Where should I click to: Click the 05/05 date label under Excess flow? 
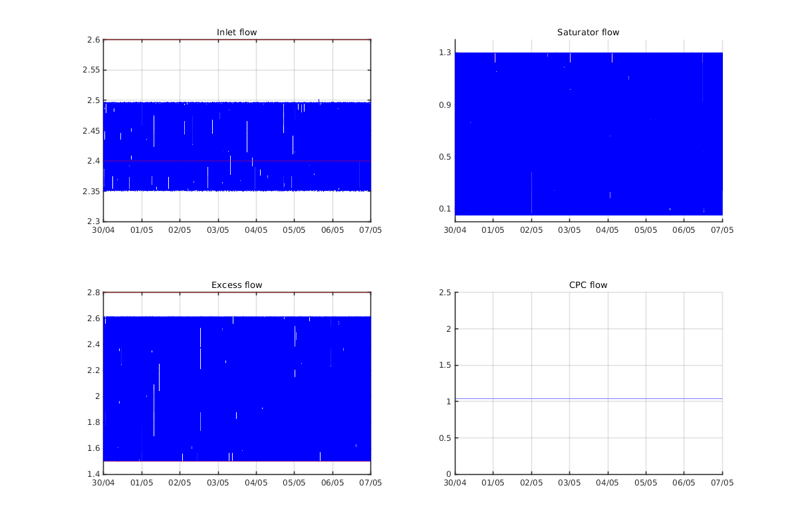[x=295, y=483]
